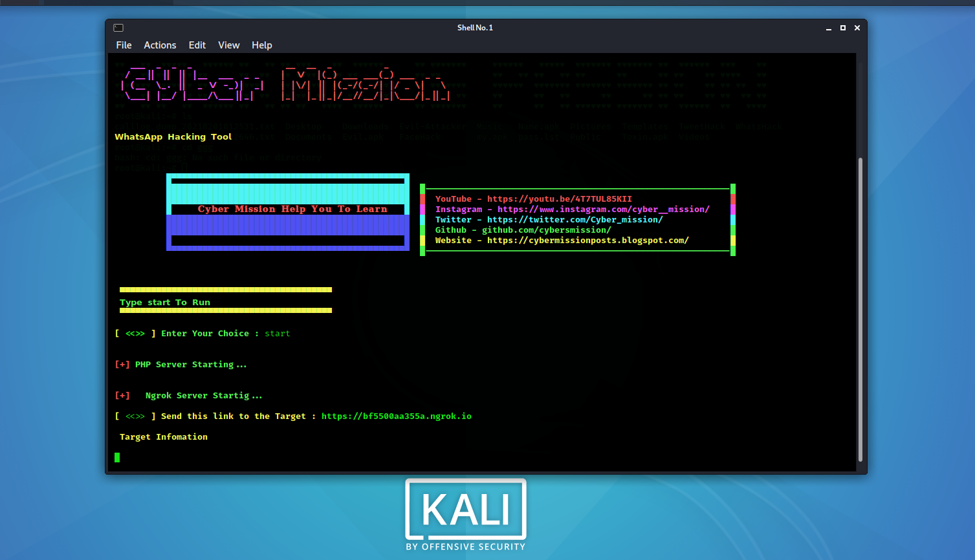Screen dimensions: 975x560
Task: Minimize the Shell No.1 window
Action: [x=829, y=28]
